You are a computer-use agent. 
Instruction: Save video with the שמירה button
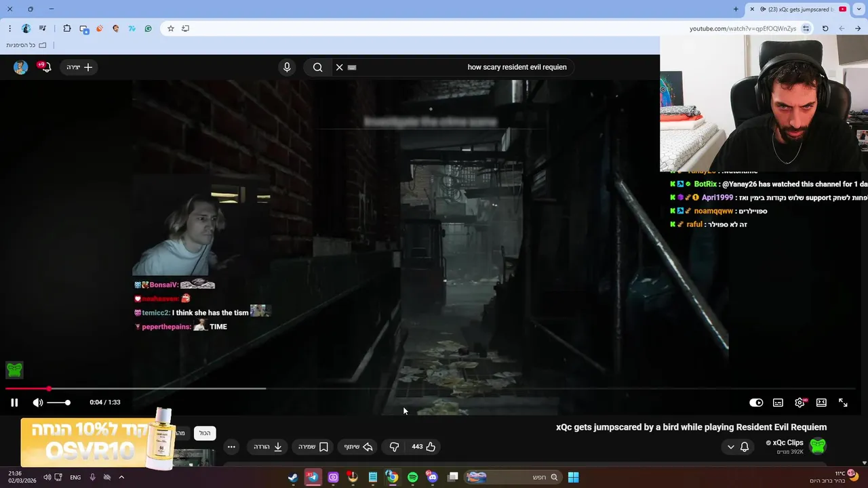point(313,447)
